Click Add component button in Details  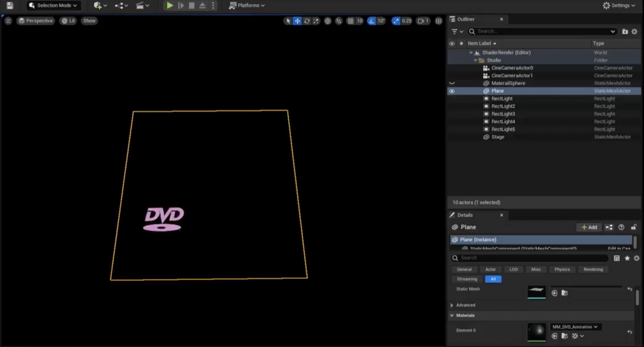pyautogui.click(x=590, y=227)
